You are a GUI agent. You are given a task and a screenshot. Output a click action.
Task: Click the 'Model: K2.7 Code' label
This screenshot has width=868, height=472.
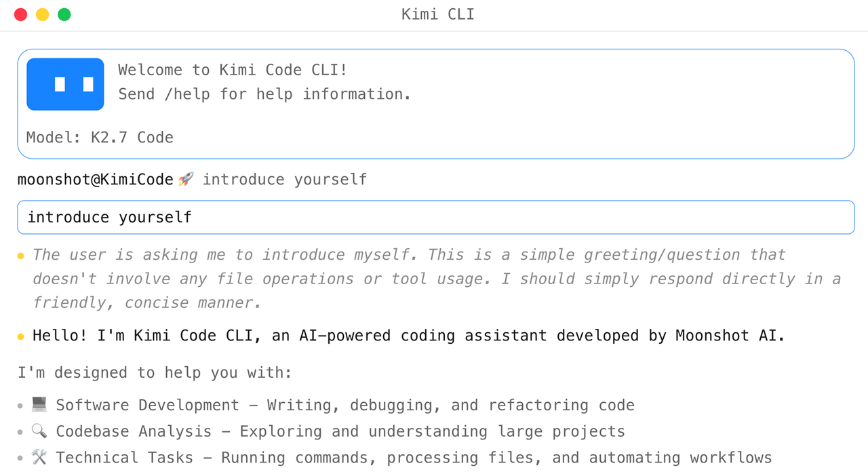point(100,137)
